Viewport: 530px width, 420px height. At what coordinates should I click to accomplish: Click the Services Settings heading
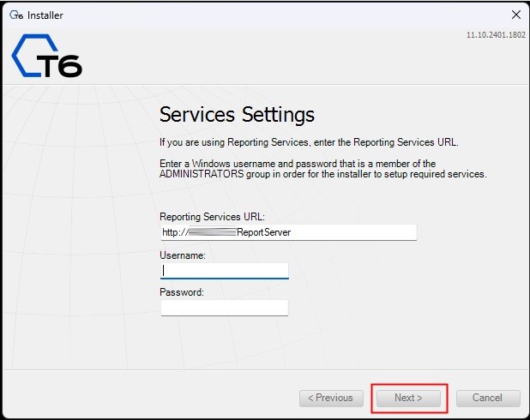click(x=237, y=114)
